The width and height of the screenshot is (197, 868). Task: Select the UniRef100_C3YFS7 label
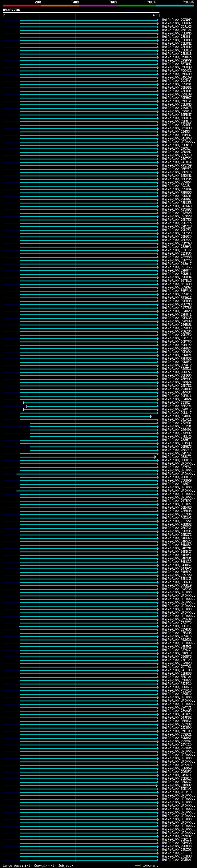(x=177, y=467)
